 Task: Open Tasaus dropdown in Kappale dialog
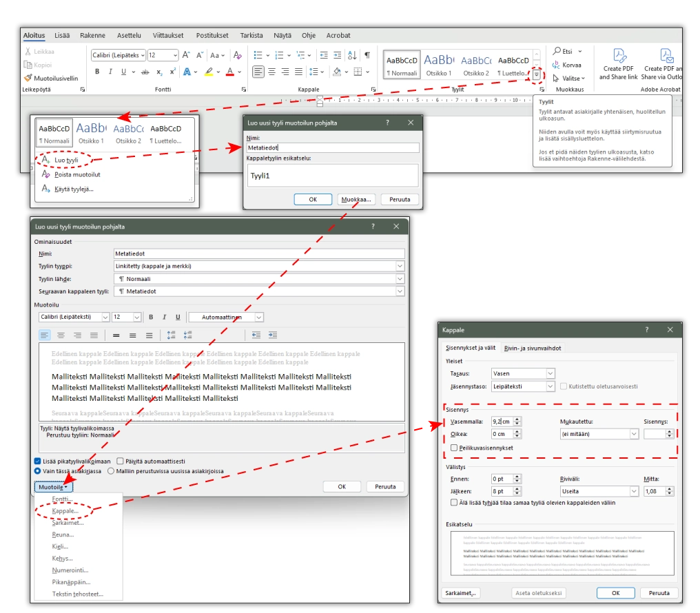pos(550,373)
